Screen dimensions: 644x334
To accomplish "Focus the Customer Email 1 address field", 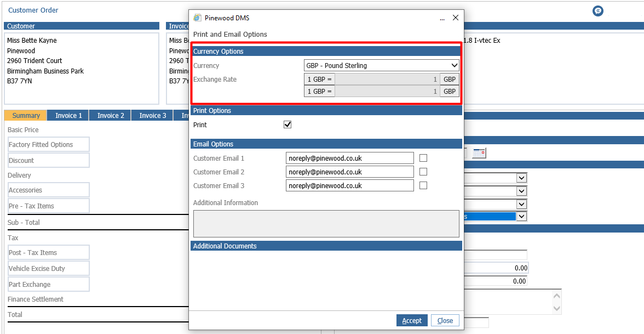I will pyautogui.click(x=350, y=158).
